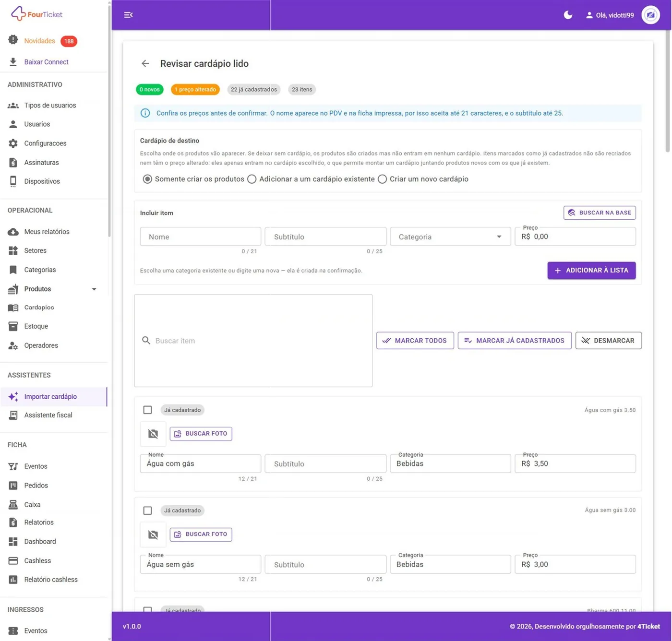Click Marcar todos button
Viewport: 672px width, 641px height.
pos(415,341)
